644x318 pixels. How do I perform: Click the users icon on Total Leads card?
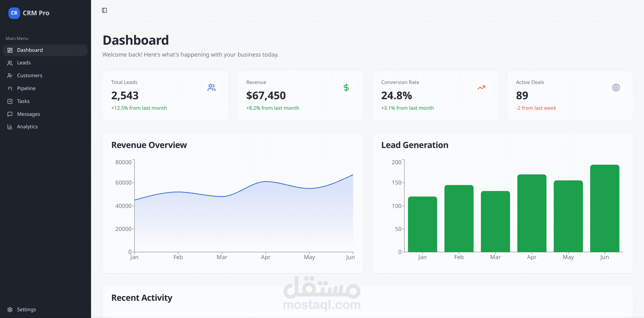(211, 87)
